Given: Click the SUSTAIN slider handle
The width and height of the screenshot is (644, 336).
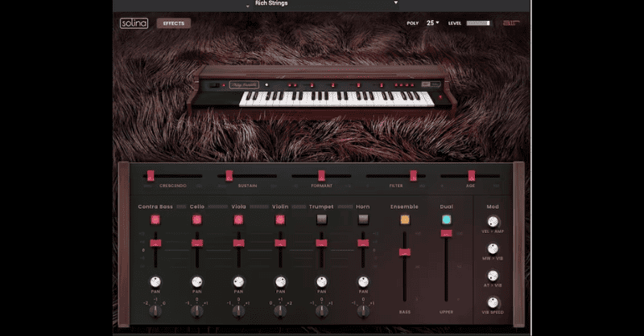Looking at the screenshot, I should [229, 176].
